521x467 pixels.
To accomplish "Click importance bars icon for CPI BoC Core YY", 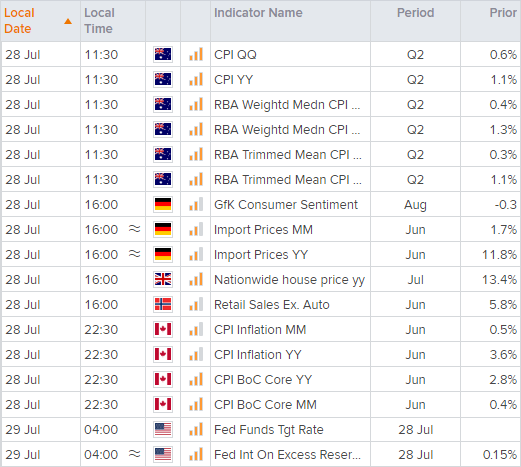I will pyautogui.click(x=196, y=379).
